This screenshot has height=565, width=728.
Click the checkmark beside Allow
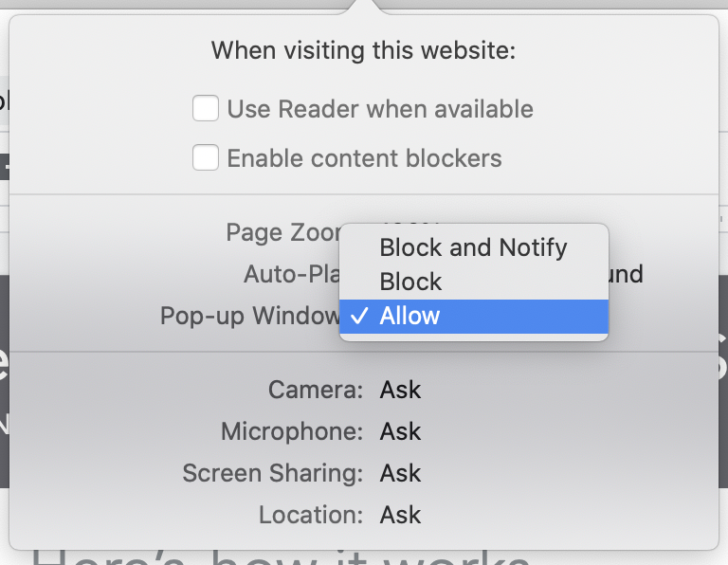(358, 317)
